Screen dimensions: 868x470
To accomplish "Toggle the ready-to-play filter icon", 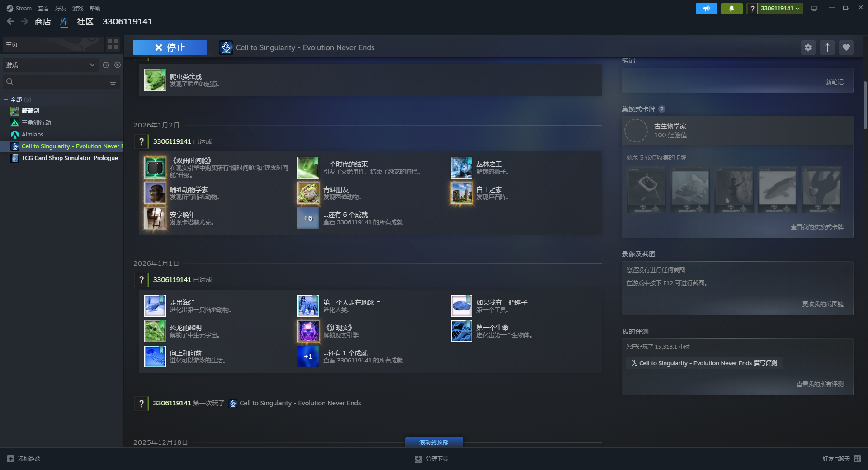I will pos(118,65).
